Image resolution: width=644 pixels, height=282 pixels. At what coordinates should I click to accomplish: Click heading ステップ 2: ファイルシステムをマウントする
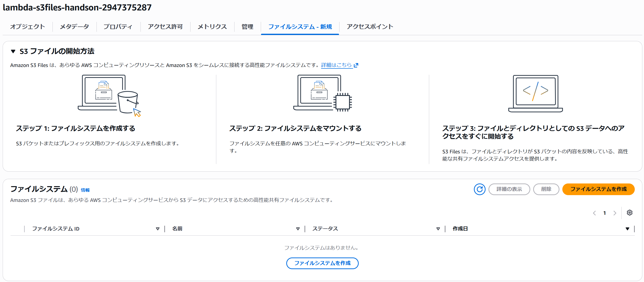pyautogui.click(x=295, y=128)
